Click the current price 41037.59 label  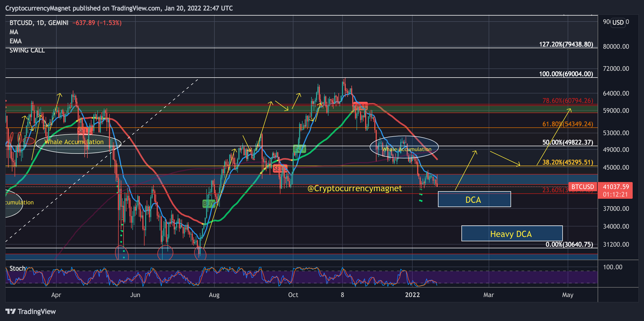pos(616,187)
